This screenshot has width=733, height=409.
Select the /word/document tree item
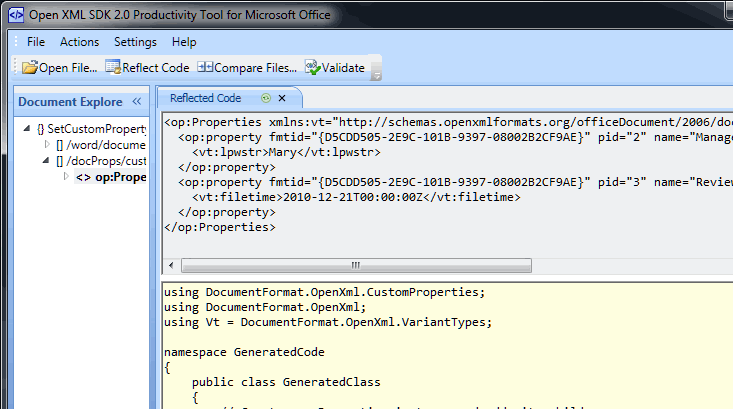(x=101, y=145)
